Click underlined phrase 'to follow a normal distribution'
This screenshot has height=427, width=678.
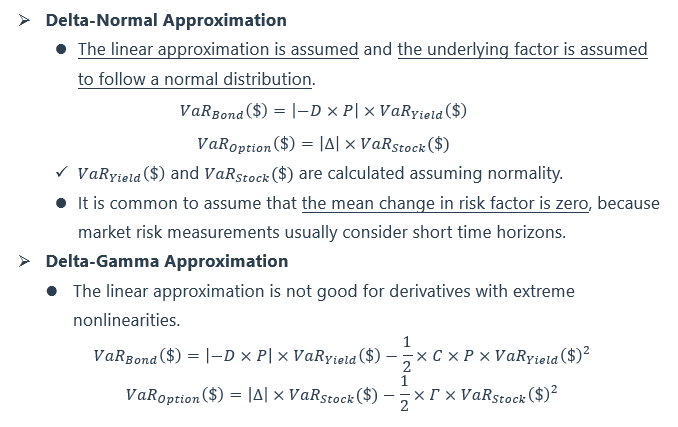click(x=195, y=79)
